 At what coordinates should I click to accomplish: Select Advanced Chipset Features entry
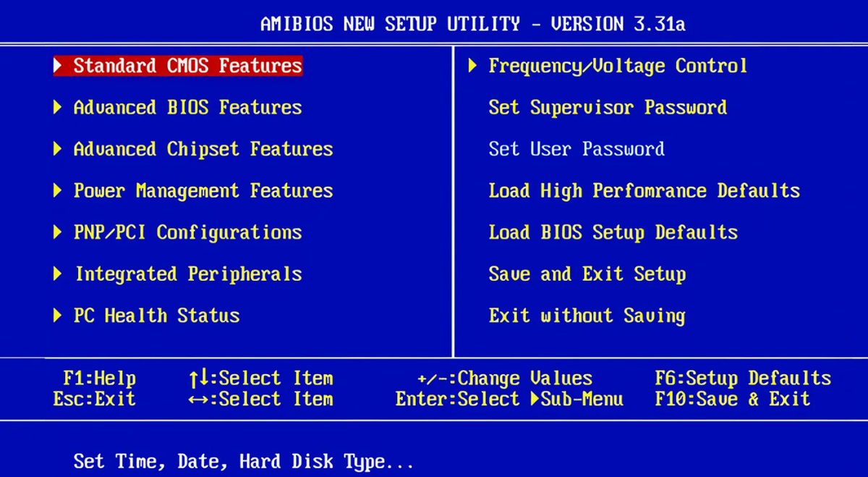click(x=203, y=149)
